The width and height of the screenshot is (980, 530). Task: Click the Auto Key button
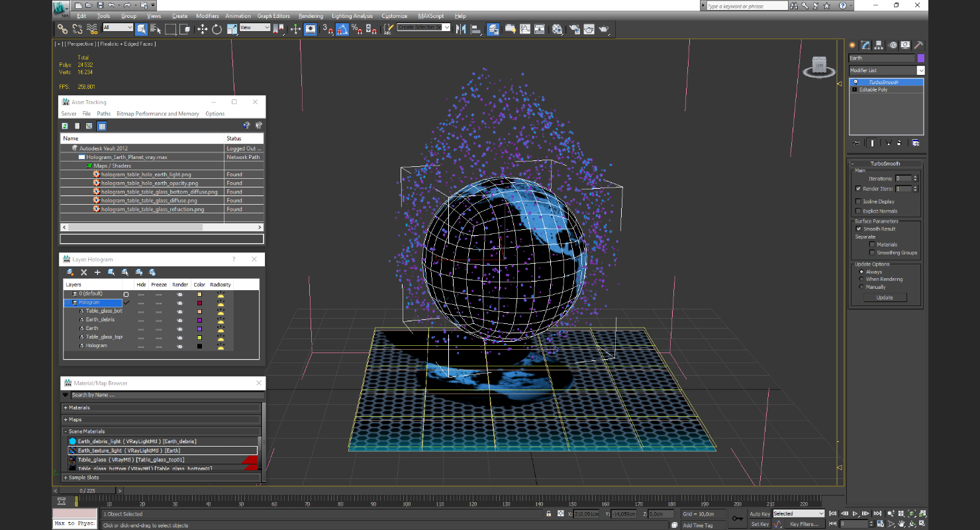(x=759, y=514)
